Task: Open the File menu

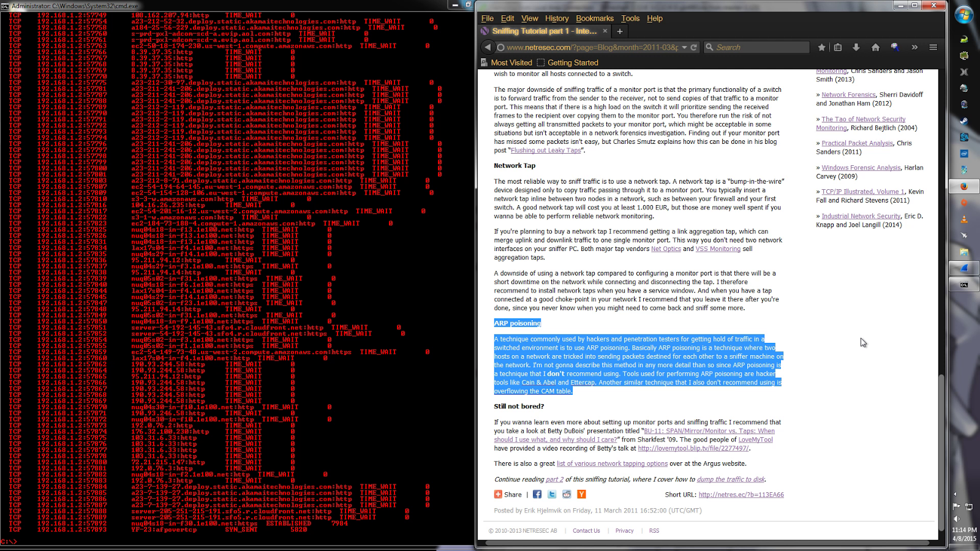Action: (x=488, y=18)
